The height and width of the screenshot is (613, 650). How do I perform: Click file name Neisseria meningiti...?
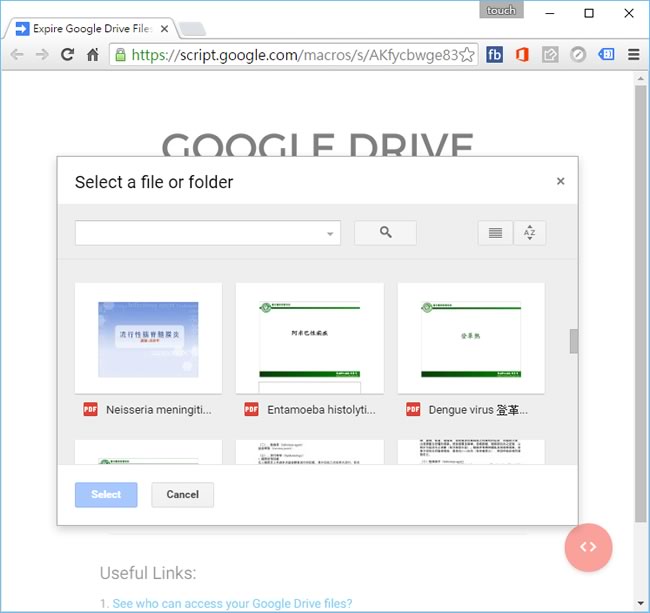pos(159,409)
